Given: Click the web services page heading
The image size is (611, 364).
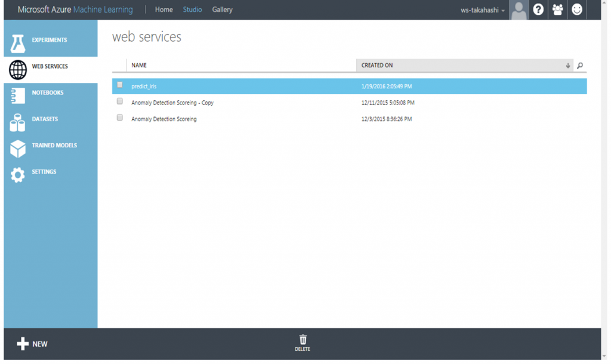Looking at the screenshot, I should click(147, 37).
